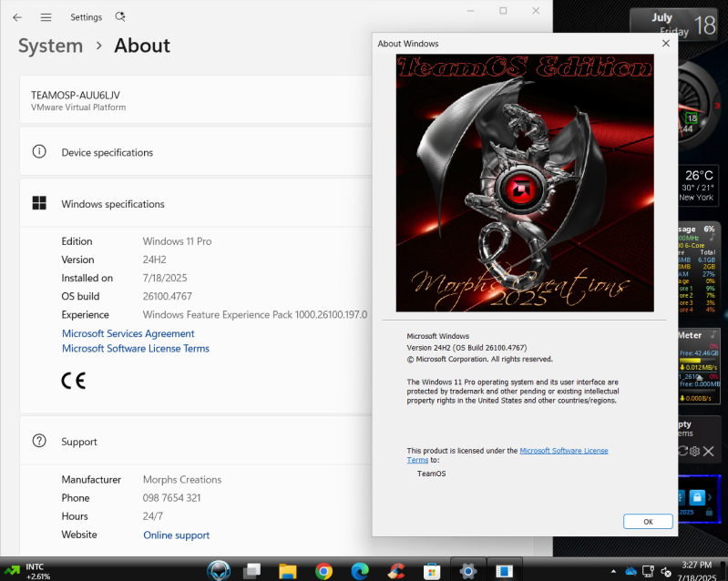This screenshot has width=728, height=581.
Task: Open the Online support website link
Action: click(176, 535)
